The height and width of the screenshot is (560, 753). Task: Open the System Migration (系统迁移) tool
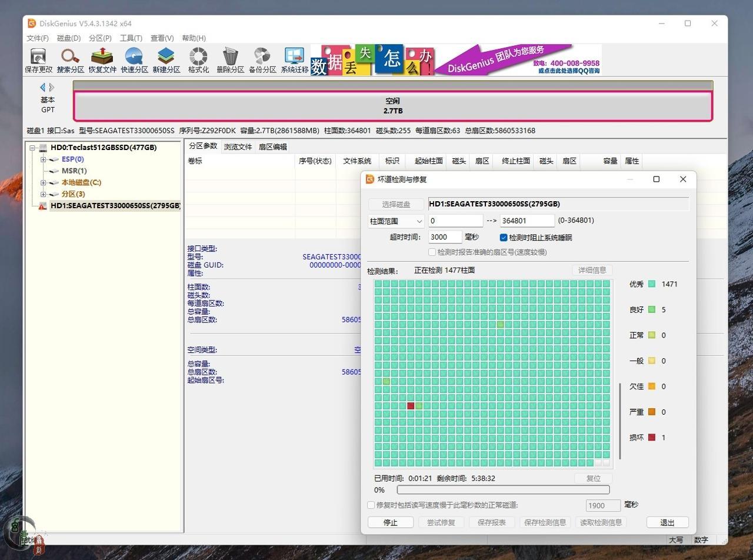click(294, 57)
